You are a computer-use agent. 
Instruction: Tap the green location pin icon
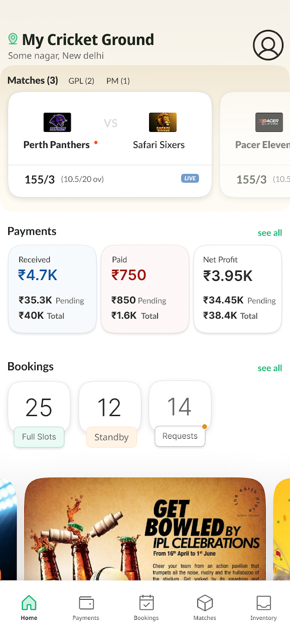(13, 39)
